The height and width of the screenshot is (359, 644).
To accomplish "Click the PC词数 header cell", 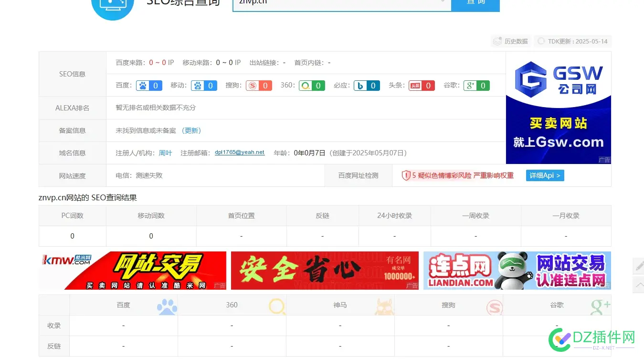I will click(73, 216).
